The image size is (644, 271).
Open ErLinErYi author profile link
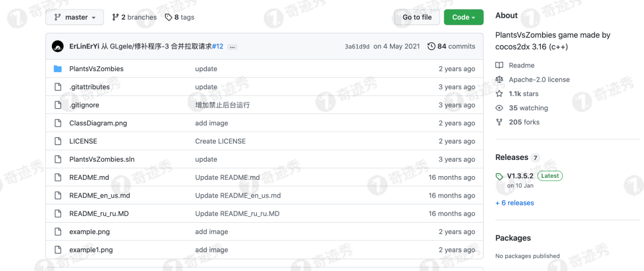coord(84,47)
